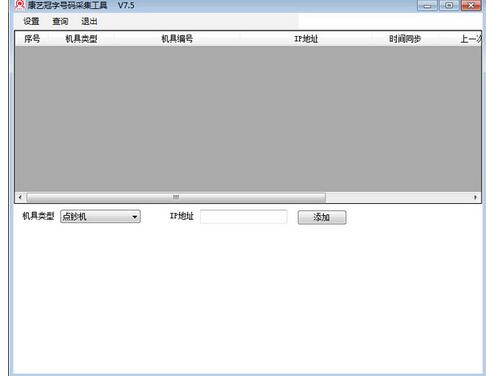Click the 添加 button
The width and height of the screenshot is (486, 376).
[322, 217]
